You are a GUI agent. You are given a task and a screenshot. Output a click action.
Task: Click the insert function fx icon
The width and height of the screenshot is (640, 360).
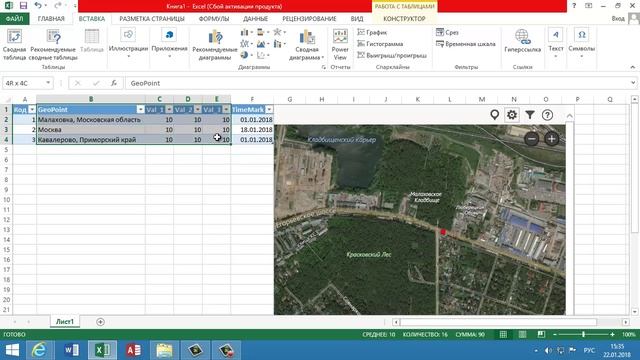pyautogui.click(x=114, y=83)
